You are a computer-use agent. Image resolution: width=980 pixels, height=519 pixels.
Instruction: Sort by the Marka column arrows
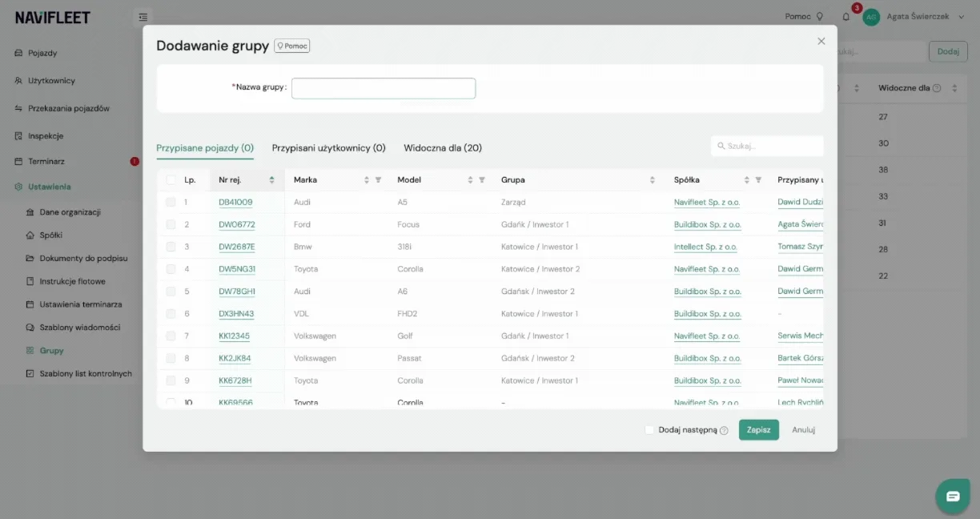(367, 180)
